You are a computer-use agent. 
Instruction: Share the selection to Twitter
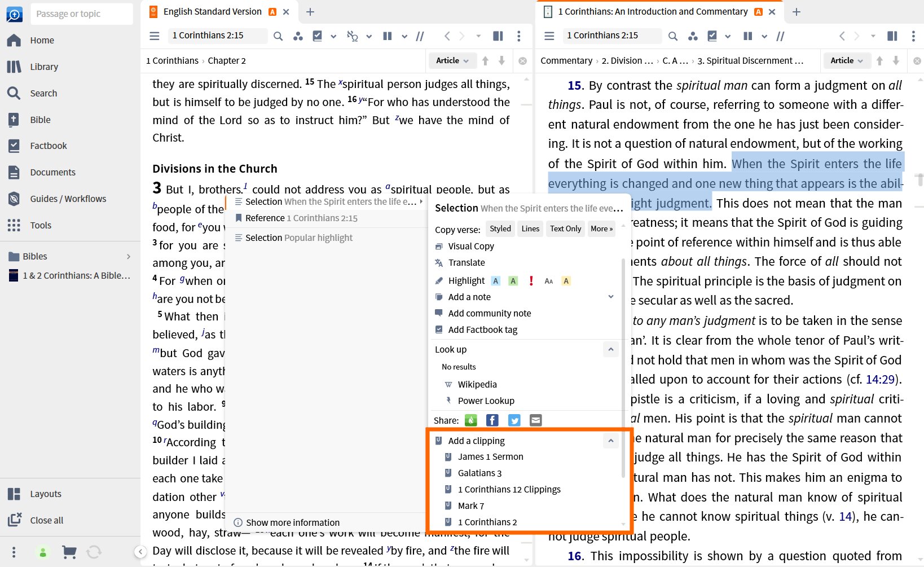pos(514,420)
